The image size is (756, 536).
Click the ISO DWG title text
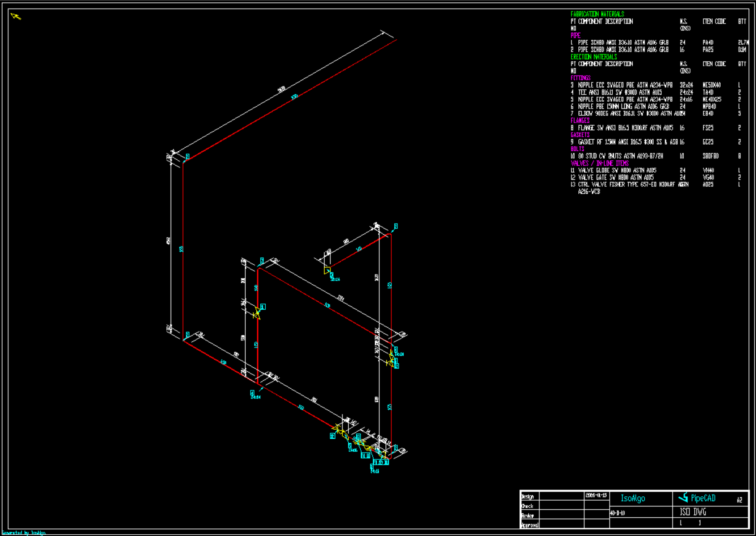click(693, 512)
